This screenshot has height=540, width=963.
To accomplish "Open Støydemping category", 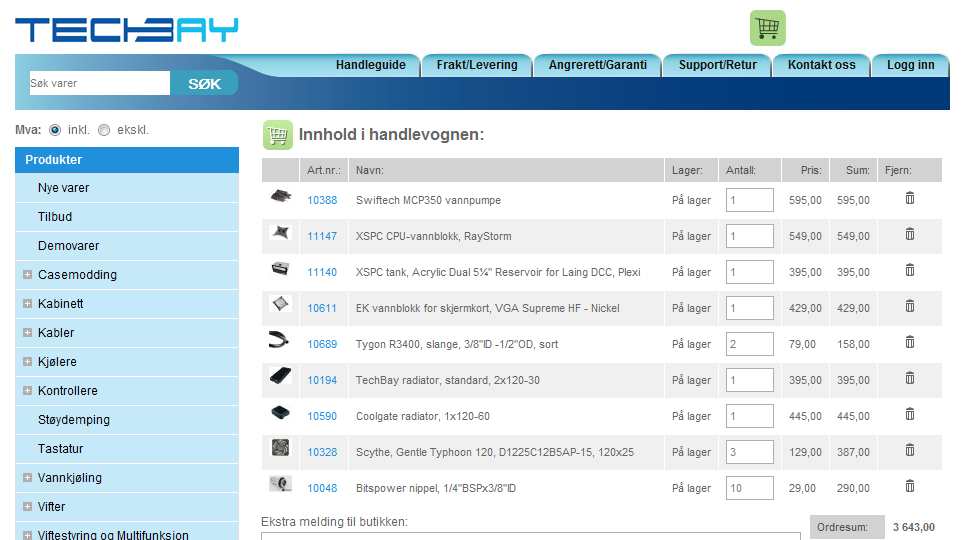I will (127, 420).
